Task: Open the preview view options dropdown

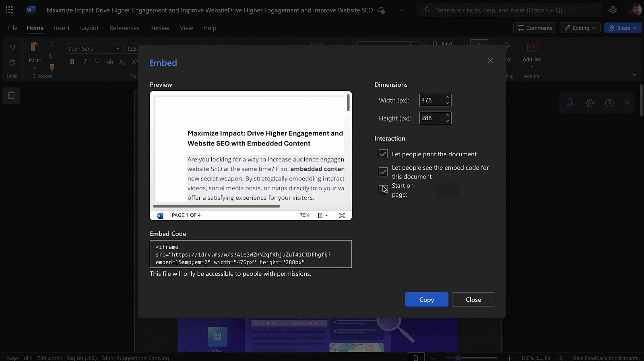Action: tap(323, 215)
